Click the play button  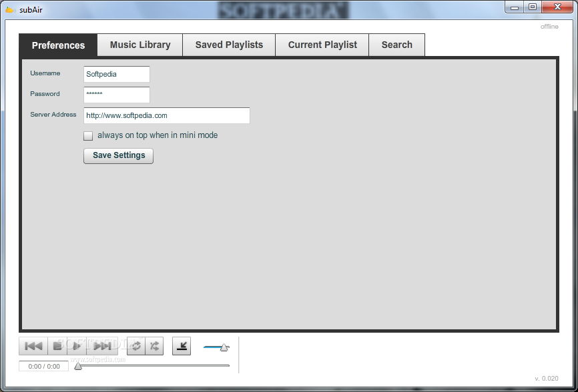77,346
